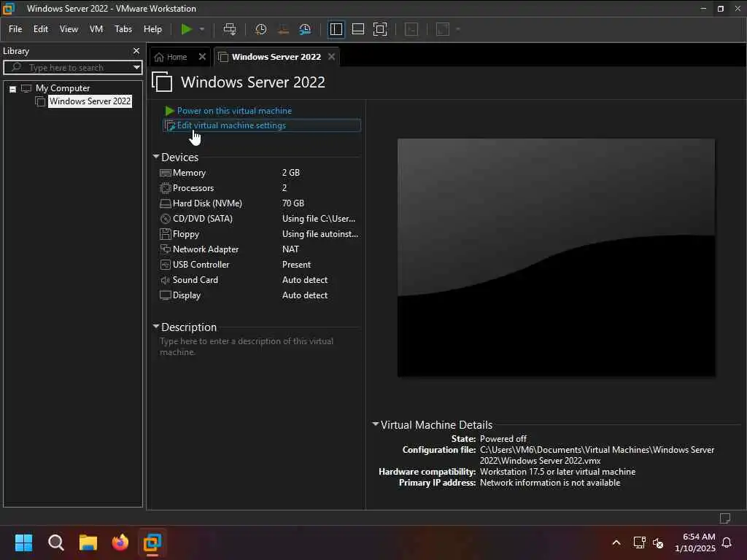Enter full screen mode icon
The image size is (747, 560).
tap(380, 29)
